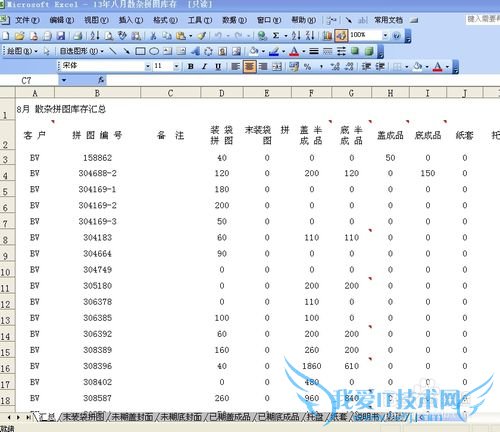Open AutoSum function dropdown arrow
500x432 pixels.
click(286, 35)
